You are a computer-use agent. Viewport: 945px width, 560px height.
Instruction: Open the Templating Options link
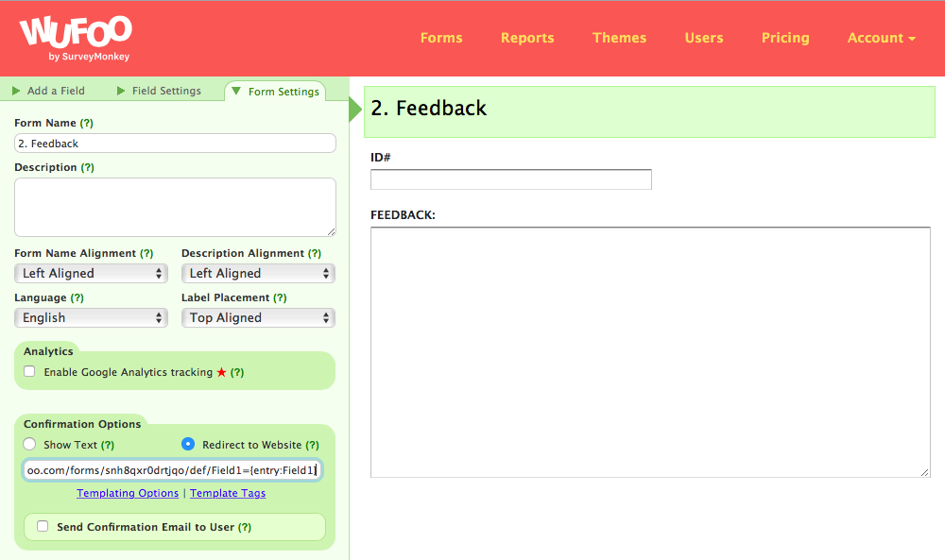128,493
